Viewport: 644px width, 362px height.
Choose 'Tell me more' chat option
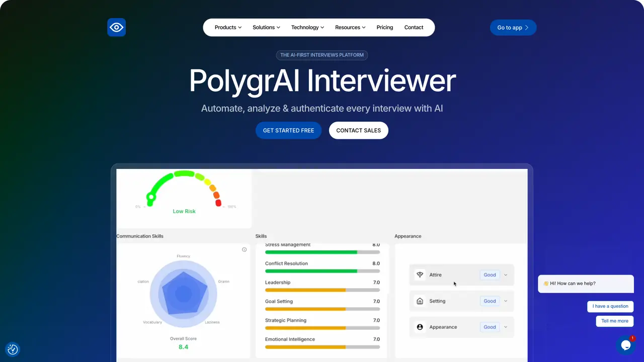pos(615,321)
